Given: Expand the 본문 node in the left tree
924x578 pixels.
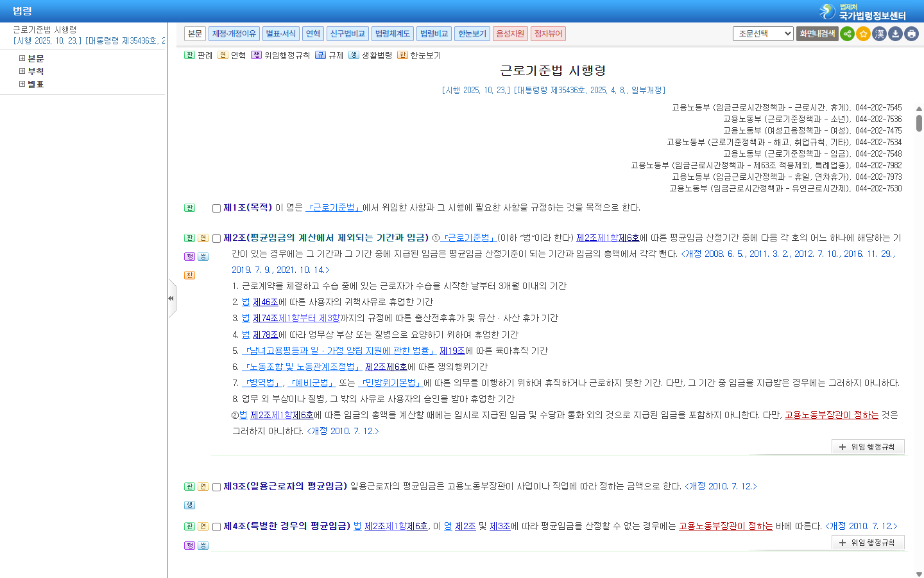Looking at the screenshot, I should point(22,58).
